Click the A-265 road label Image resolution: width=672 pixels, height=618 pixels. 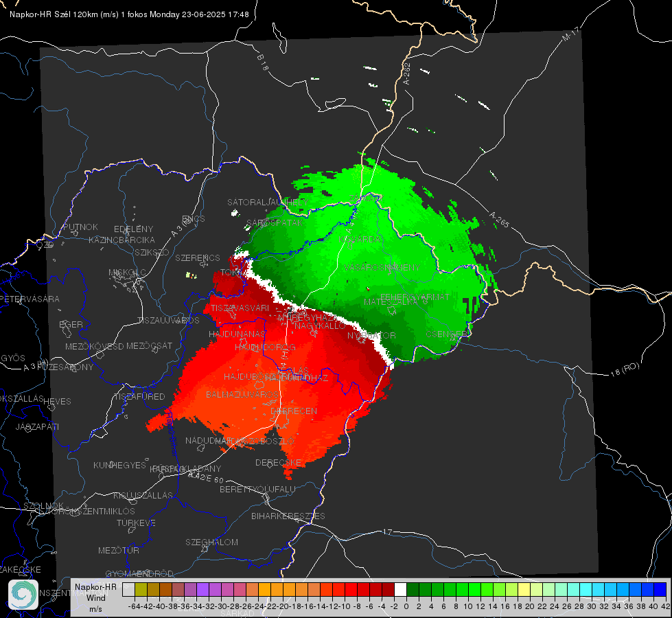(499, 220)
